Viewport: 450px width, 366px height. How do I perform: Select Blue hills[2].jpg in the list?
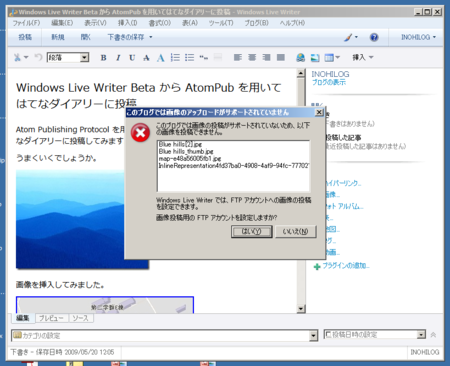click(180, 144)
